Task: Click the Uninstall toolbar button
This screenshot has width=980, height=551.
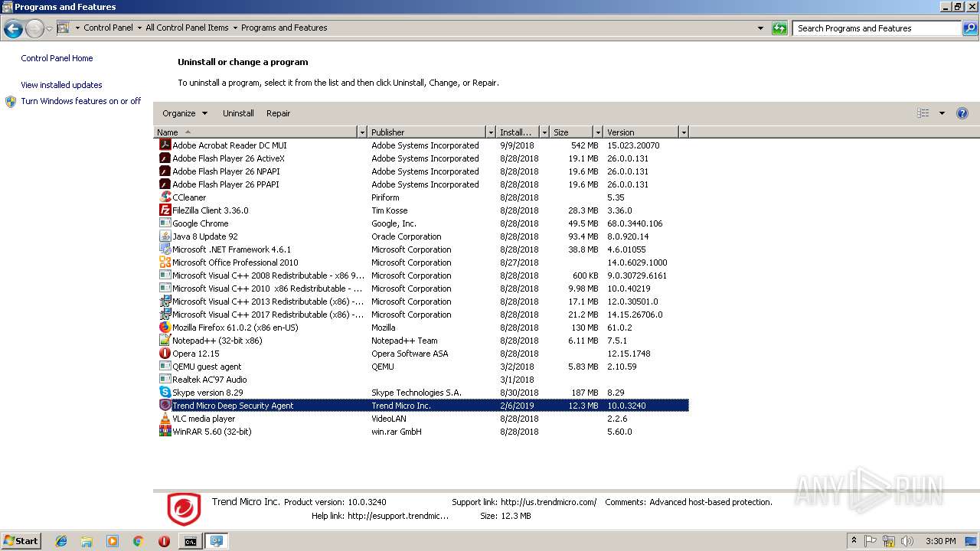Action: (238, 113)
